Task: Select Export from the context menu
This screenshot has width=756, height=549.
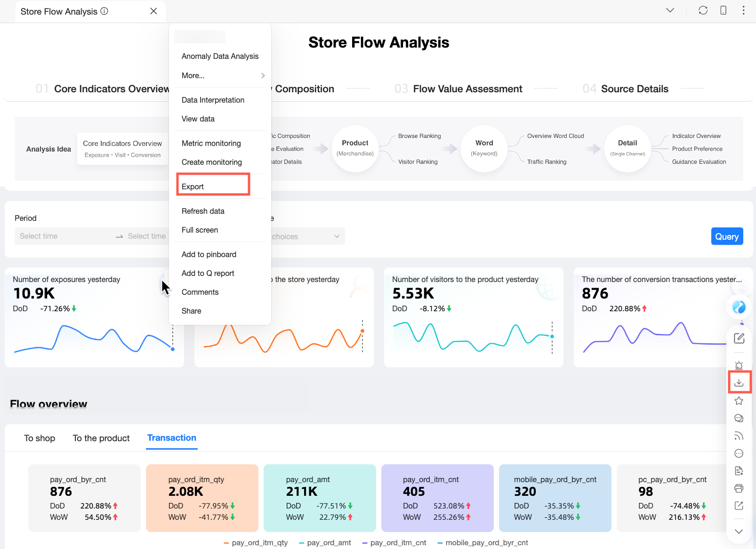Action: tap(193, 186)
